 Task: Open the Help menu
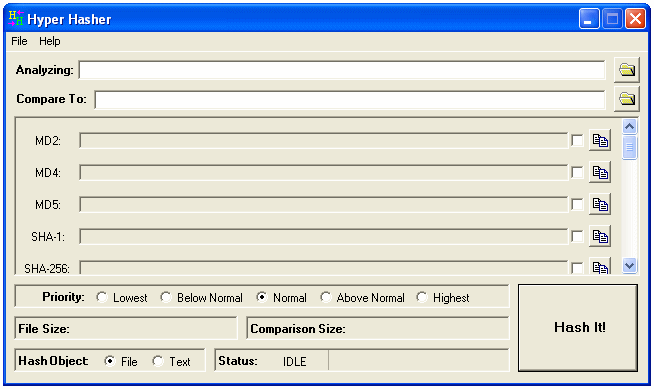pos(50,41)
